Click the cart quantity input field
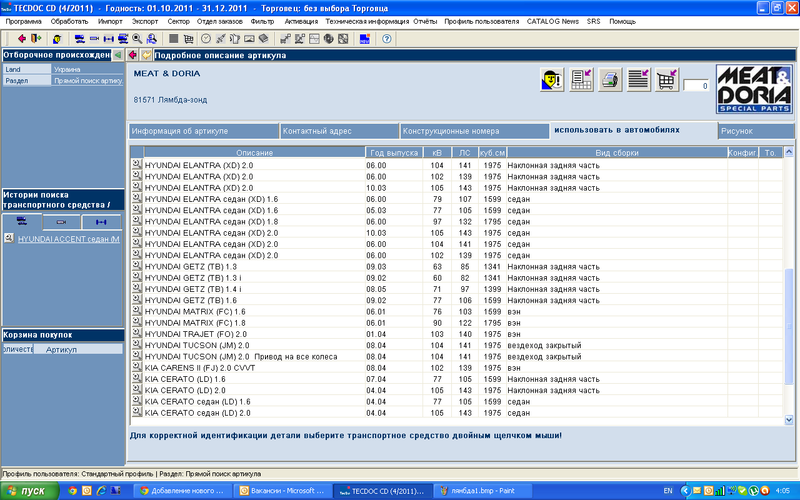 tap(697, 86)
